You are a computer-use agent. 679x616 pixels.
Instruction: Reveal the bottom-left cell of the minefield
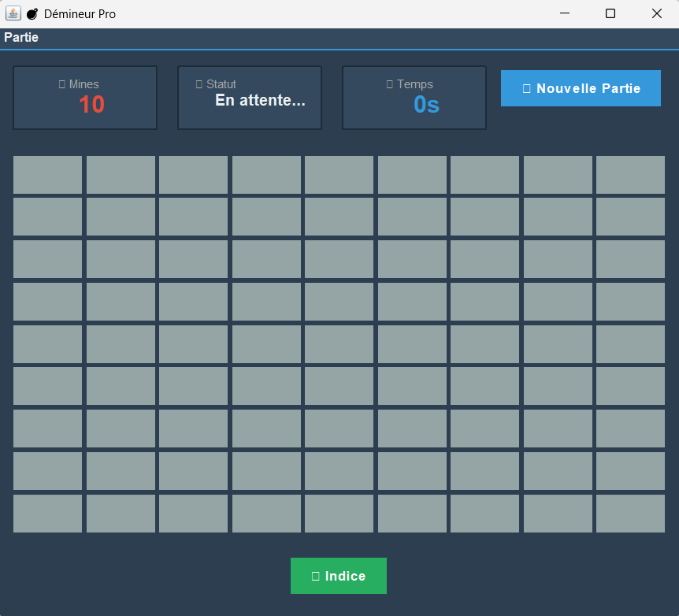[47, 514]
